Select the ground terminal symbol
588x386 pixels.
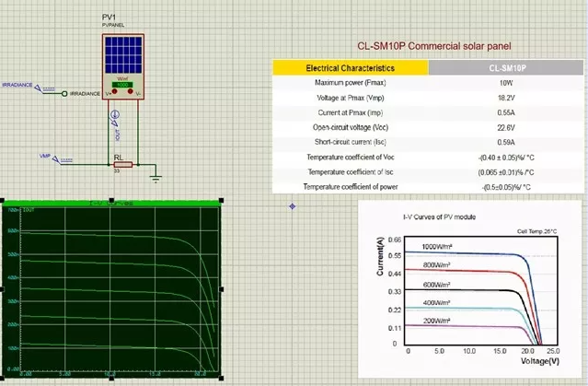156,178
